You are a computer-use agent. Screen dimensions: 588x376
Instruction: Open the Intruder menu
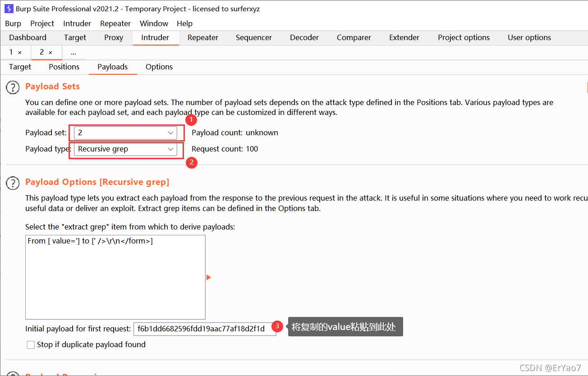(x=77, y=23)
